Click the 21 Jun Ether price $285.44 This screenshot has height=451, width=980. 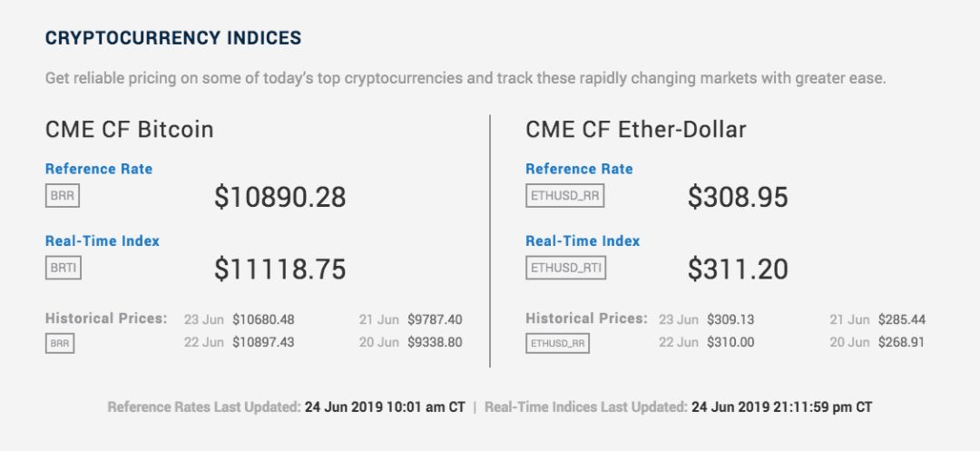pyautogui.click(x=902, y=319)
